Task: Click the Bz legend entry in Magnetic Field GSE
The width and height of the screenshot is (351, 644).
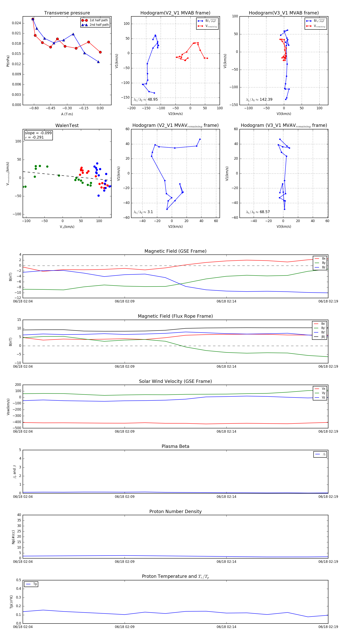Action: click(320, 267)
